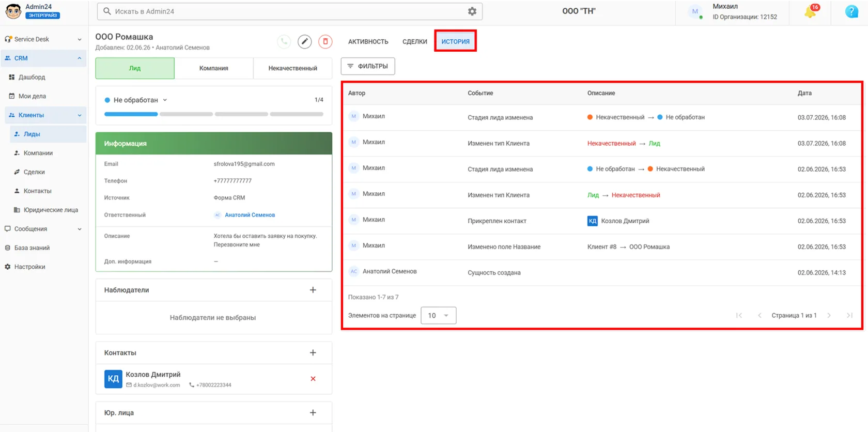The height and width of the screenshot is (432, 868).
Task: Open Юридические лица in the sidebar
Action: pyautogui.click(x=51, y=210)
